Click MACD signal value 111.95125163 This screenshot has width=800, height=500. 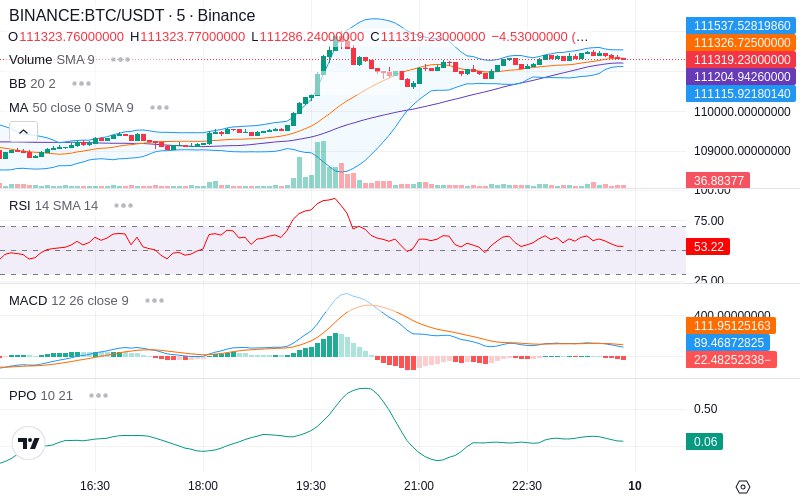click(731, 326)
